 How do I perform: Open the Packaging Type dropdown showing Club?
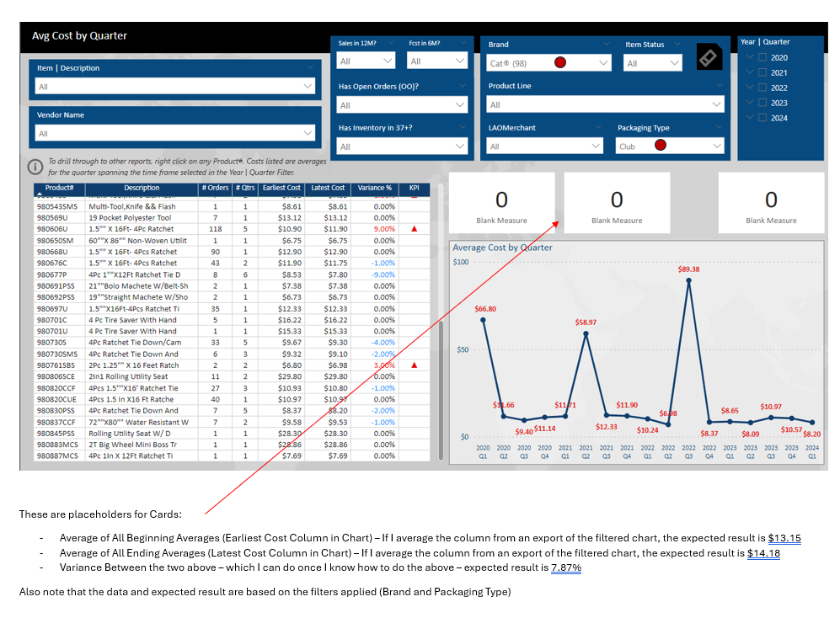coord(670,147)
